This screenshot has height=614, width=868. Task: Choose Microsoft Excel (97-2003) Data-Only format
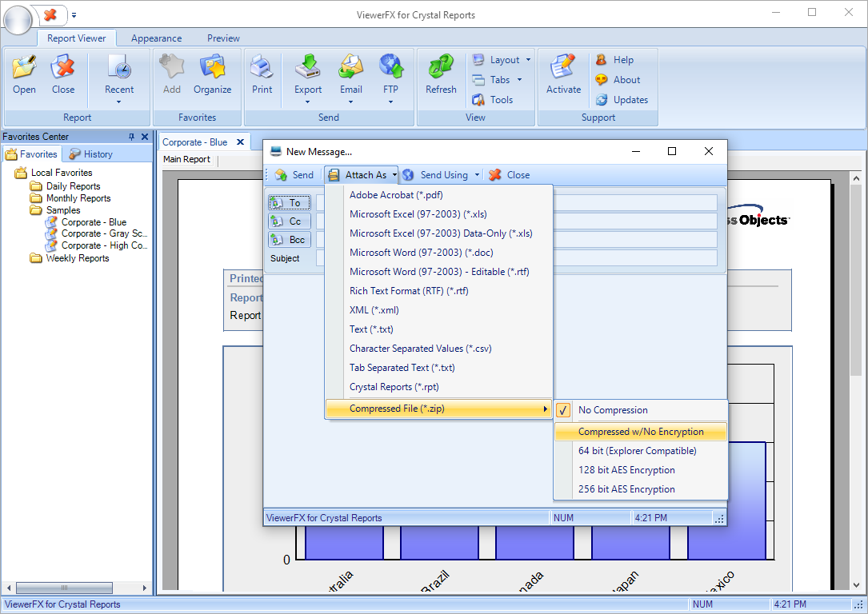pos(439,233)
